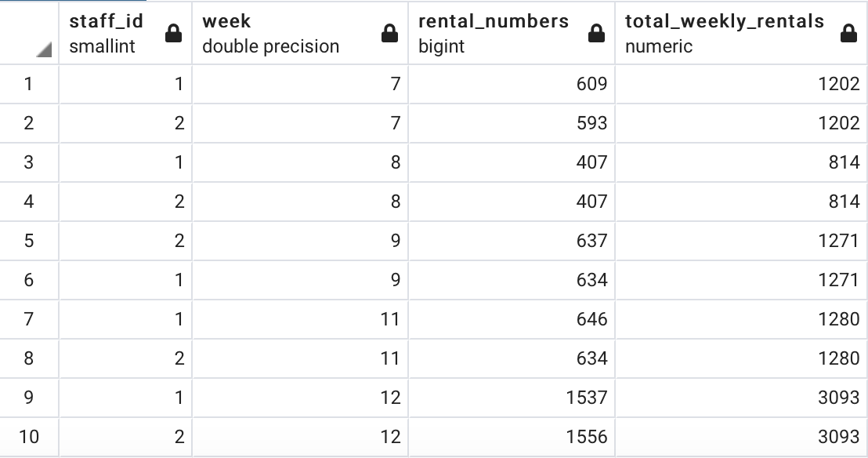Screen dimensions: 868x458
Task: Select the staff_id column header
Action: tap(125, 33)
